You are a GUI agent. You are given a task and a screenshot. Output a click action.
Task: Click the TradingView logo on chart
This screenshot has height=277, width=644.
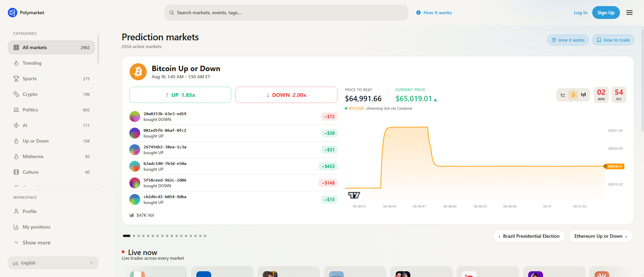pyautogui.click(x=354, y=195)
